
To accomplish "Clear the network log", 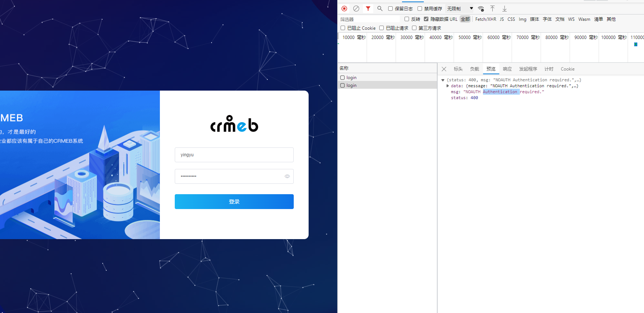I will tap(356, 9).
